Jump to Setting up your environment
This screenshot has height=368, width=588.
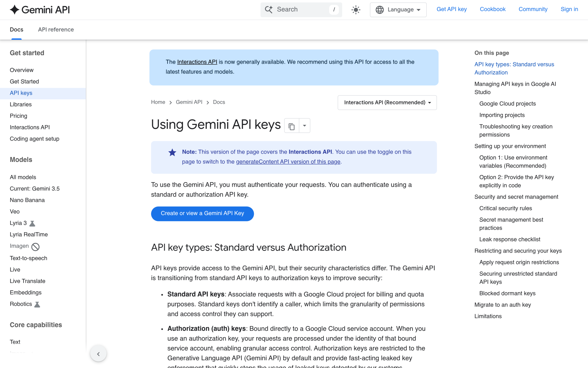click(510, 146)
